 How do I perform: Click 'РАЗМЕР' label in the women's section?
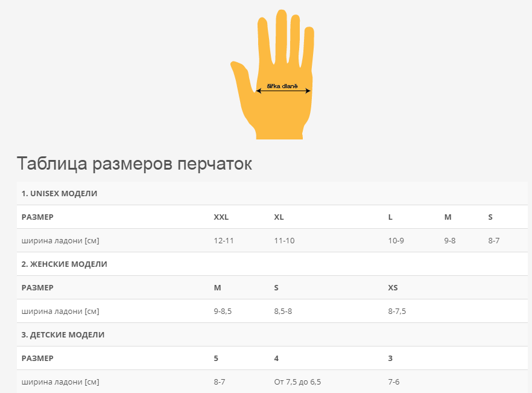(x=37, y=288)
